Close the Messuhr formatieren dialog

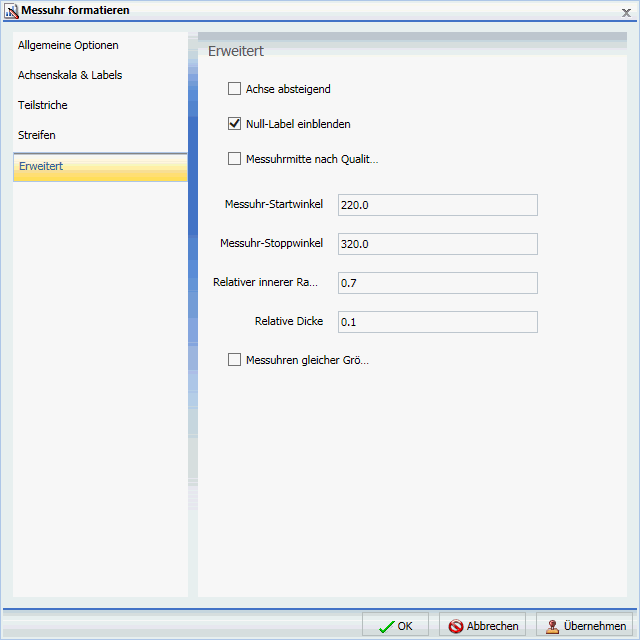pyautogui.click(x=626, y=13)
